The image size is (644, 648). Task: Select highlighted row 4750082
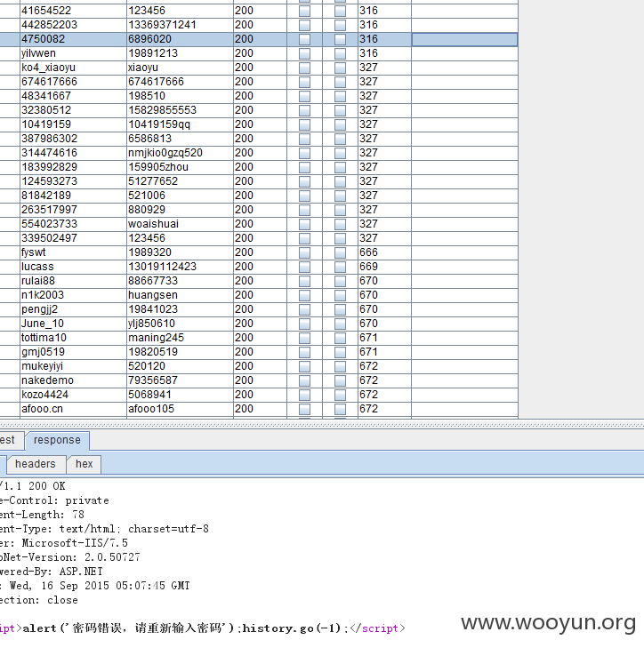tap(259, 39)
